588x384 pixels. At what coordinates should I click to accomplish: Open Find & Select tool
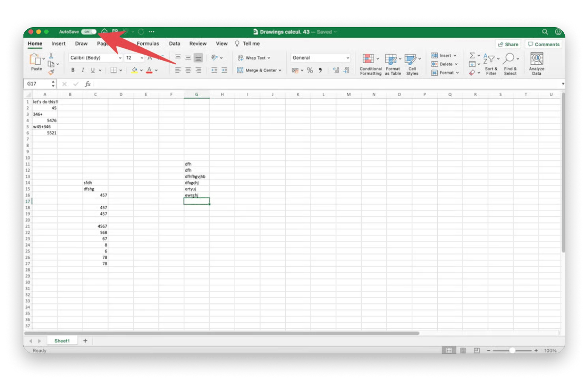tap(509, 59)
